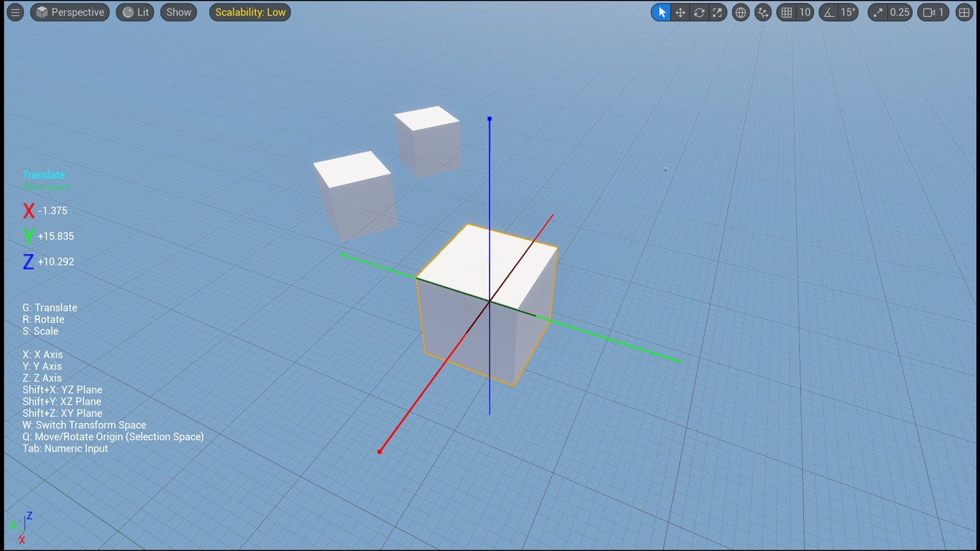Image resolution: width=980 pixels, height=551 pixels.
Task: Click the Scalability: Low warning button
Action: [250, 12]
